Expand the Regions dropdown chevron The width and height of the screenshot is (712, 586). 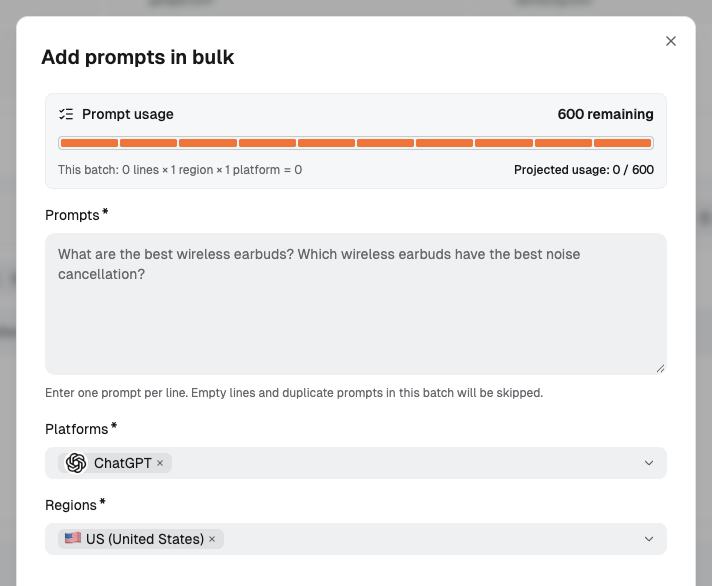coord(649,539)
